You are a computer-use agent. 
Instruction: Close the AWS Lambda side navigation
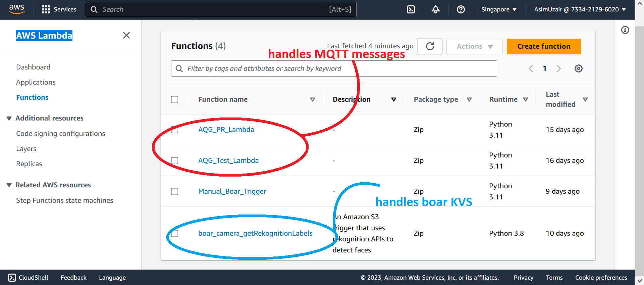pos(126,35)
